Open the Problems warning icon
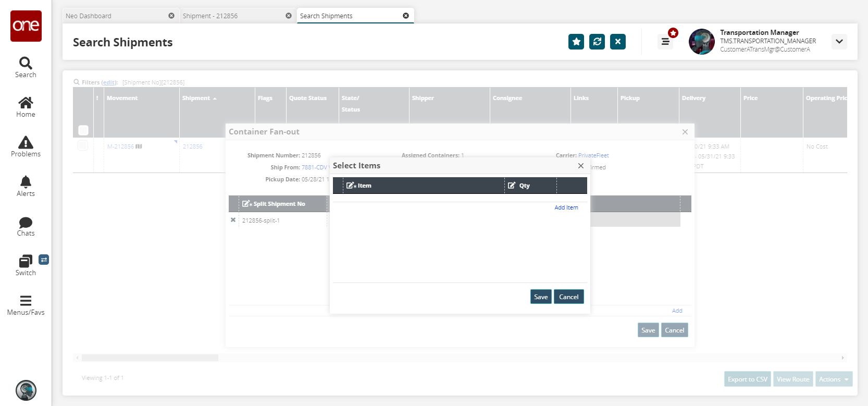The height and width of the screenshot is (406, 868). [x=26, y=142]
